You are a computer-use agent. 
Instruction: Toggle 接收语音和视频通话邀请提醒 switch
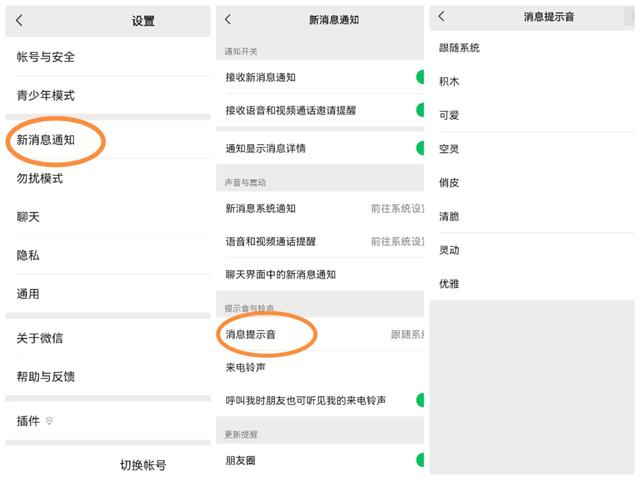[x=420, y=110]
